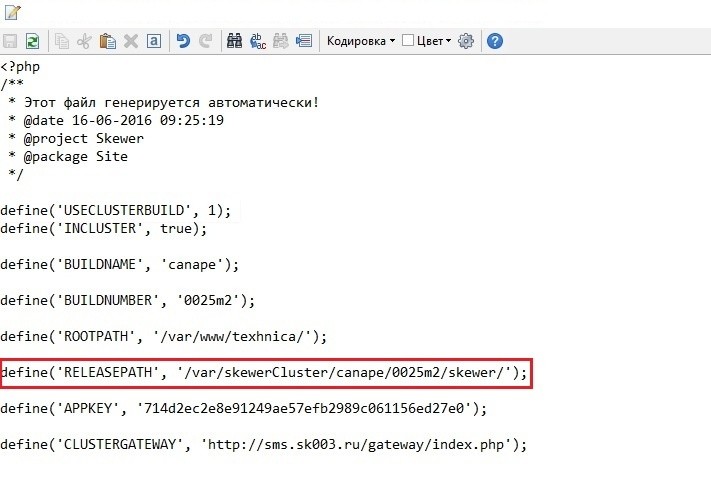
Task: Enable the Цвет syntax coloring checkbox
Action: [407, 41]
